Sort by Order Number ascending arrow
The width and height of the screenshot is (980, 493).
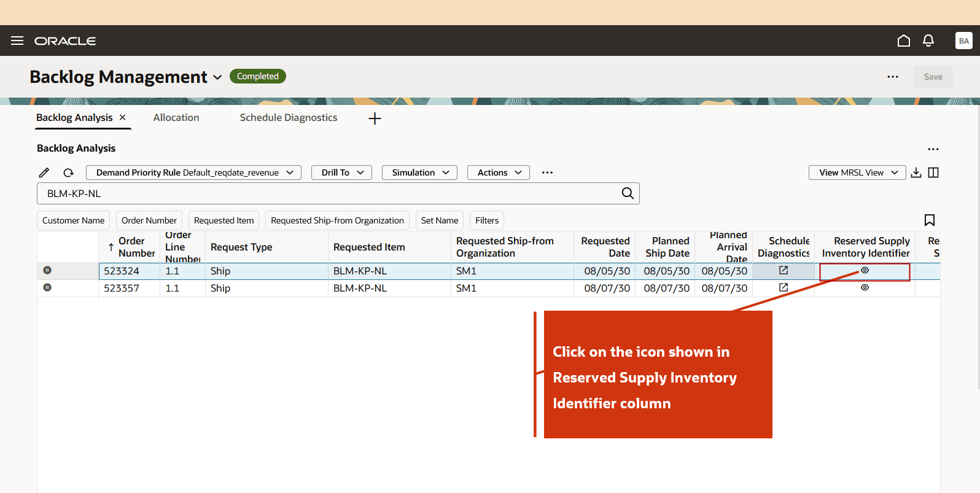point(111,247)
